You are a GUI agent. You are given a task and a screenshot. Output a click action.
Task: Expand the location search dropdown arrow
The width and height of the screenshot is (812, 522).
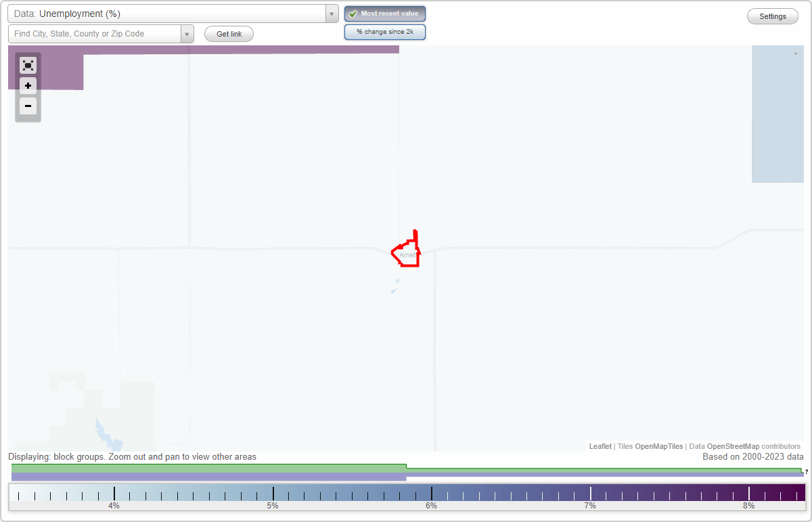(187, 34)
